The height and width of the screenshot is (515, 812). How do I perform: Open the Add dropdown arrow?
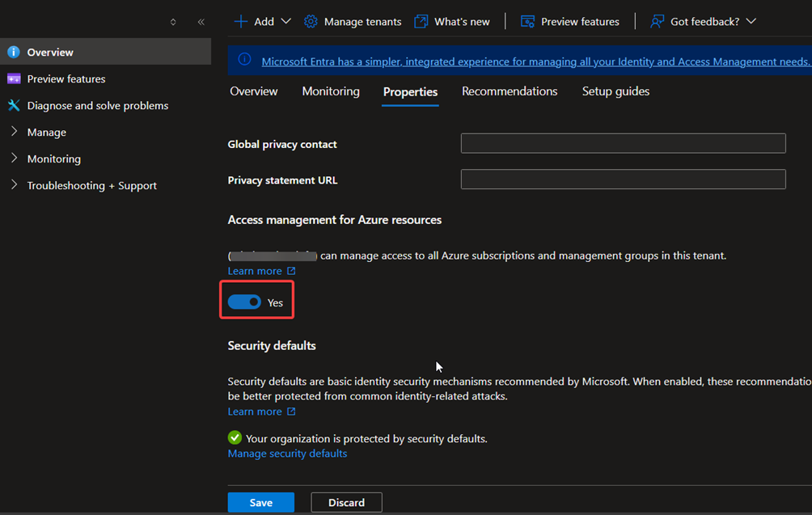point(285,22)
